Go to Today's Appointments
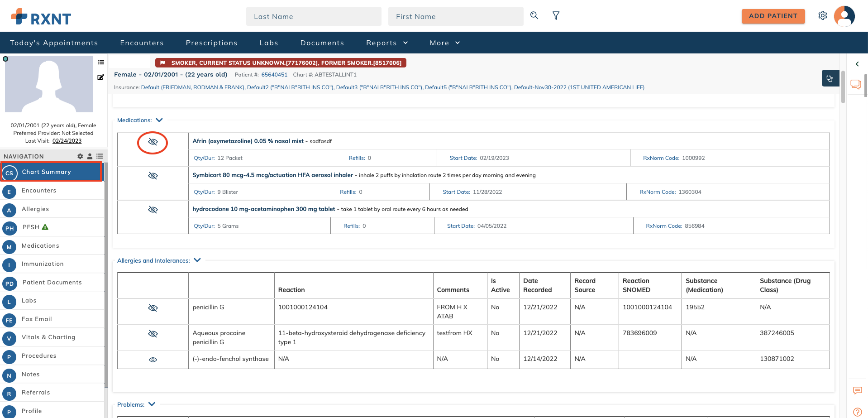The height and width of the screenshot is (418, 868). [54, 43]
